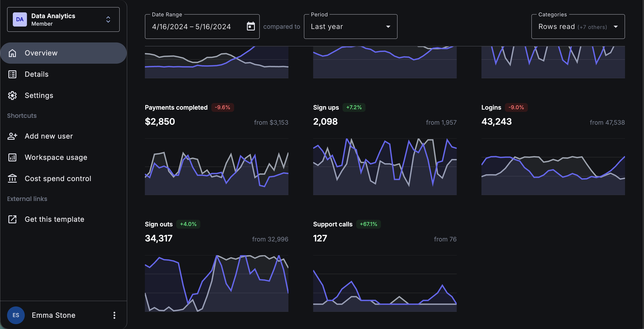
Task: Click the Cost spend control bank icon
Action: [x=12, y=179]
